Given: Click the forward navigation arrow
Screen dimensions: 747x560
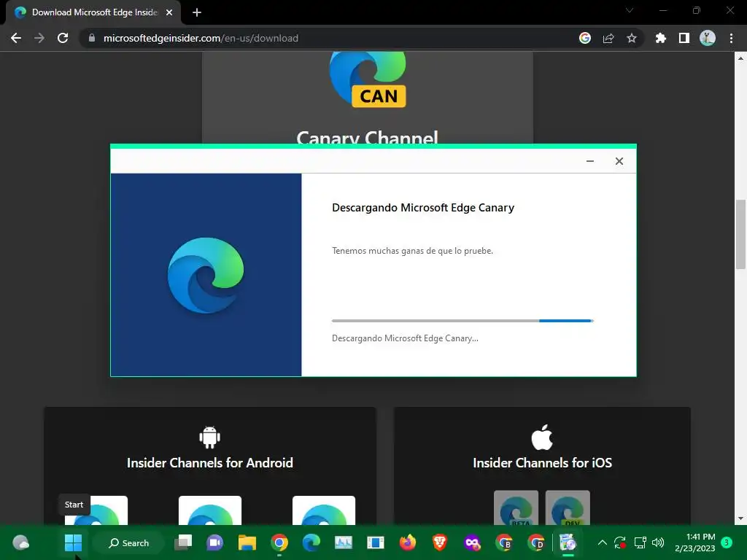Looking at the screenshot, I should [x=39, y=38].
